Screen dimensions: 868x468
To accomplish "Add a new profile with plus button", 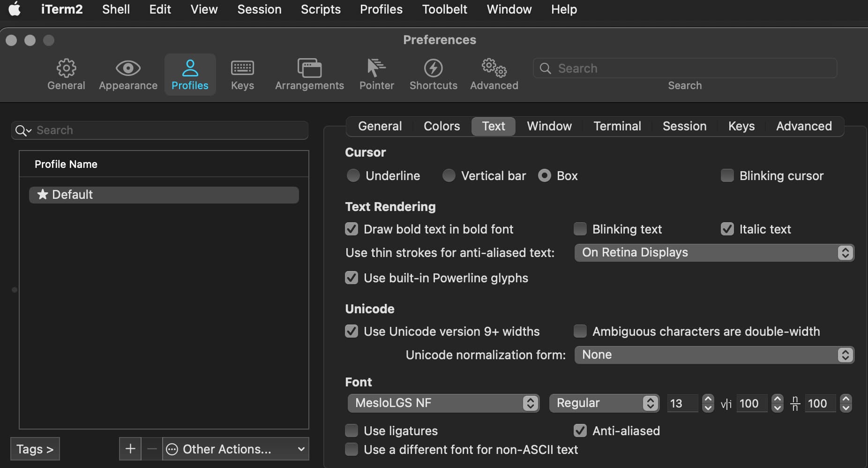I will coord(130,449).
